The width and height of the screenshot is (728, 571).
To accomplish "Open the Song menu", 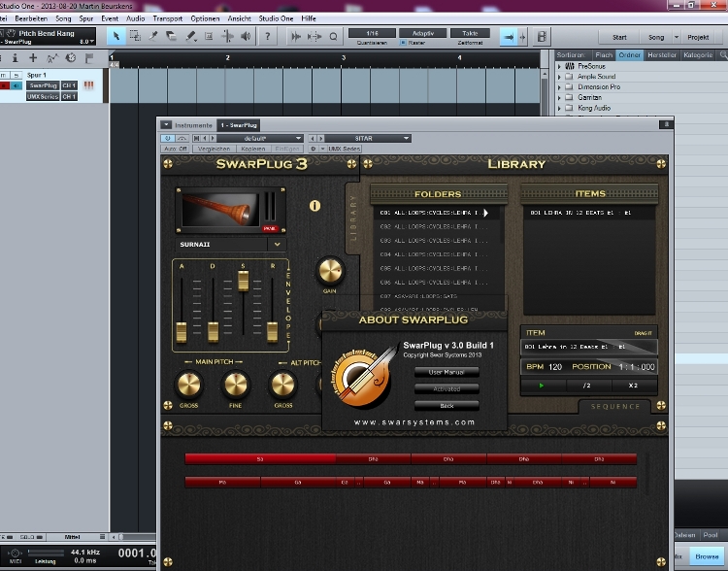I will (x=63, y=18).
